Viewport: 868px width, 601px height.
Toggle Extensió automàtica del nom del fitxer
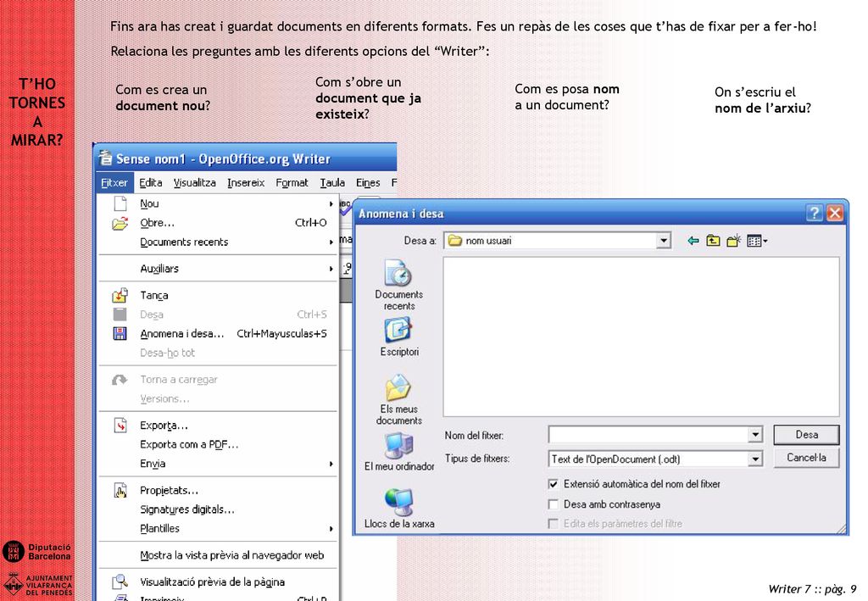point(553,484)
